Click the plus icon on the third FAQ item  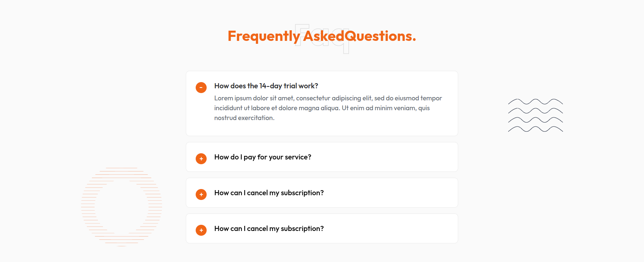click(201, 194)
